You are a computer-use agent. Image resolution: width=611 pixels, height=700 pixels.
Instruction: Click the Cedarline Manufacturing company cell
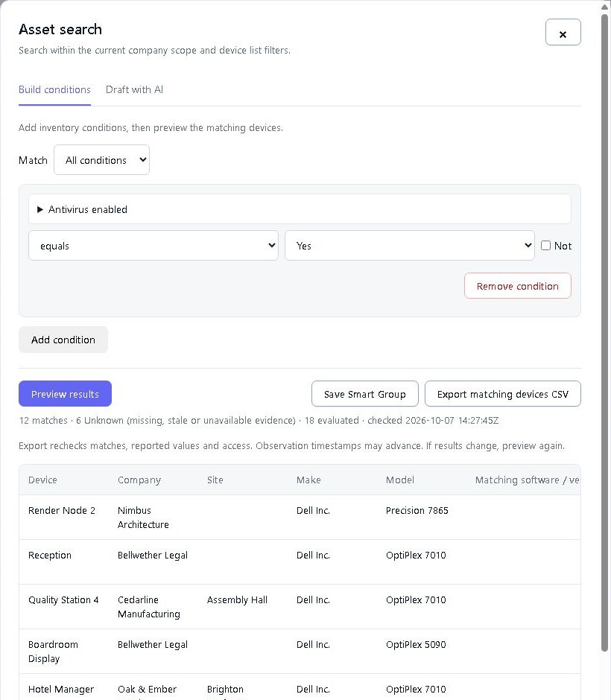coord(149,607)
